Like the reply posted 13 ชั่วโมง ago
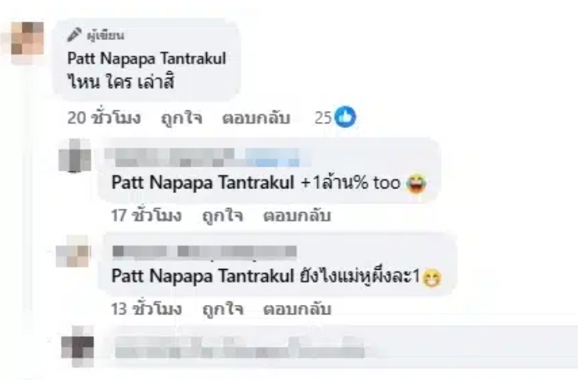This screenshot has width=588, height=380. coord(223,309)
